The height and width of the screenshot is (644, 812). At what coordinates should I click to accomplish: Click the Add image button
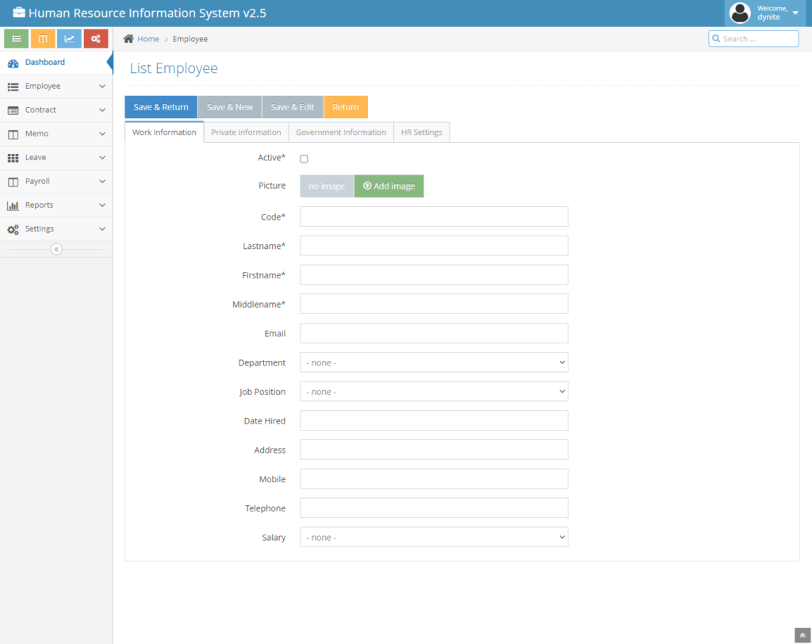[x=389, y=186]
